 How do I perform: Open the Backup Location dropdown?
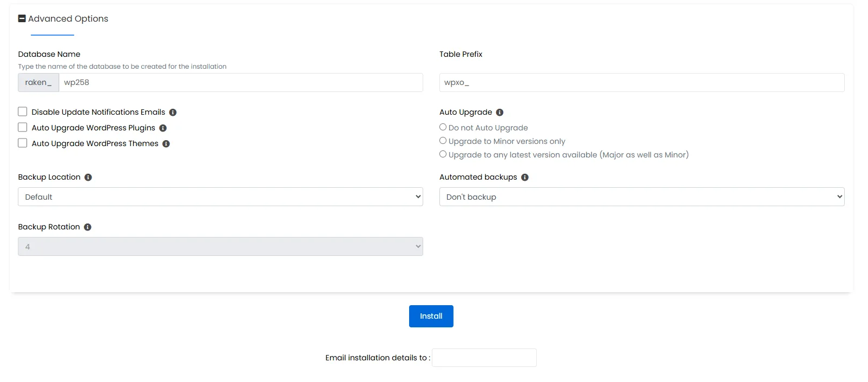coord(220,197)
